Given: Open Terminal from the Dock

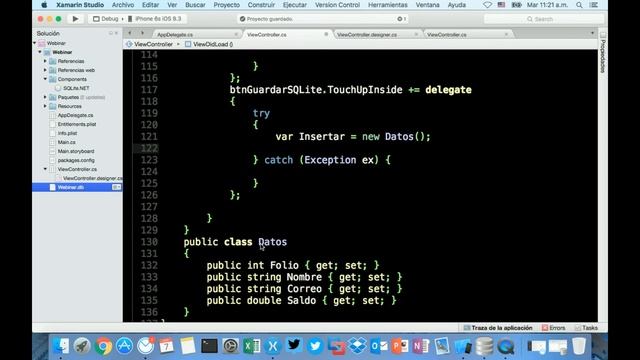Looking at the screenshot, I should pos(209,346).
